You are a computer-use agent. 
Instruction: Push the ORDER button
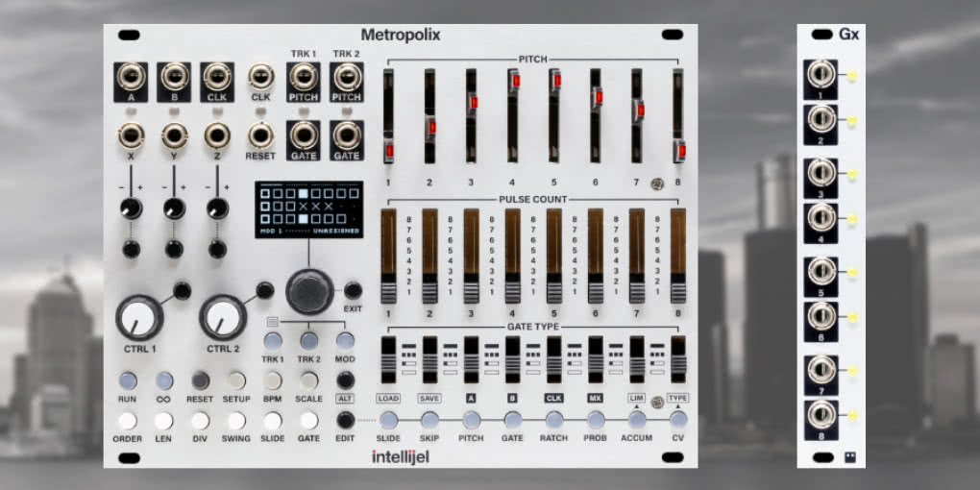(x=128, y=421)
